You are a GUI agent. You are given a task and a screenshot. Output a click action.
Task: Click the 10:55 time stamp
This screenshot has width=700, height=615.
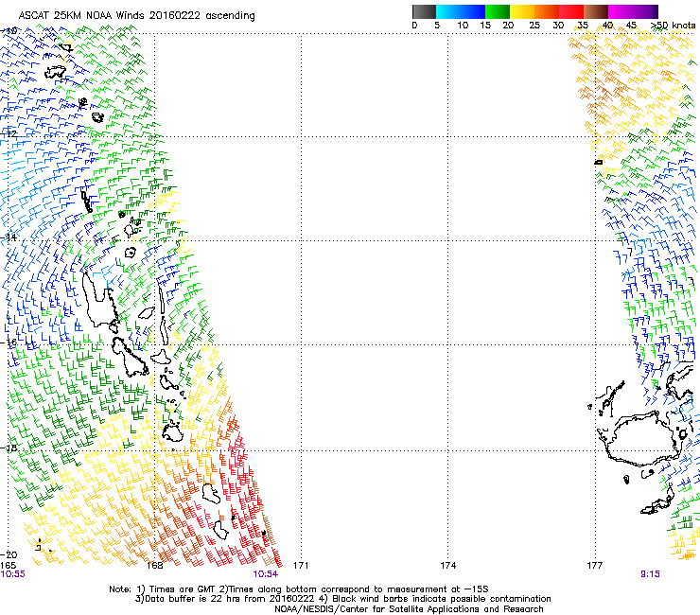click(x=13, y=574)
